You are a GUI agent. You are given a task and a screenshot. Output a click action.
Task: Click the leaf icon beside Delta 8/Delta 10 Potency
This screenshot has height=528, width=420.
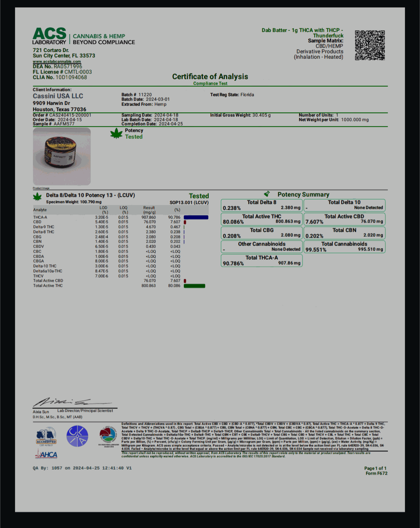tap(37, 196)
